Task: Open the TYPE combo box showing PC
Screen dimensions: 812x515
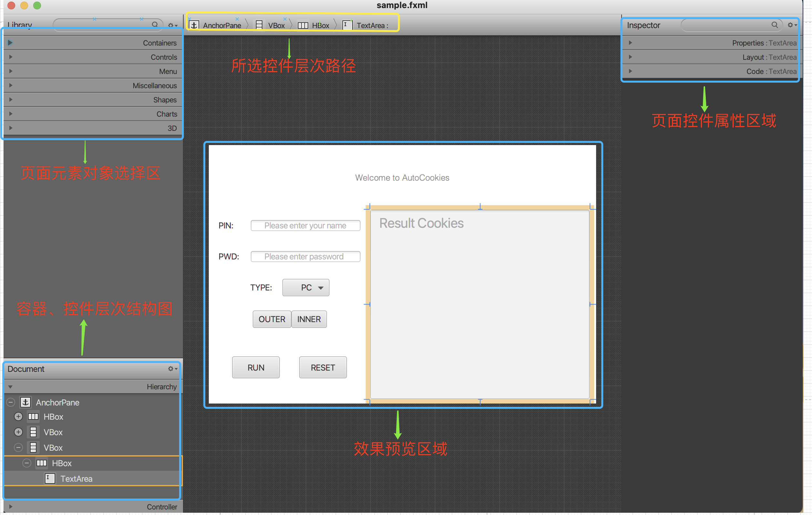Action: coord(306,288)
